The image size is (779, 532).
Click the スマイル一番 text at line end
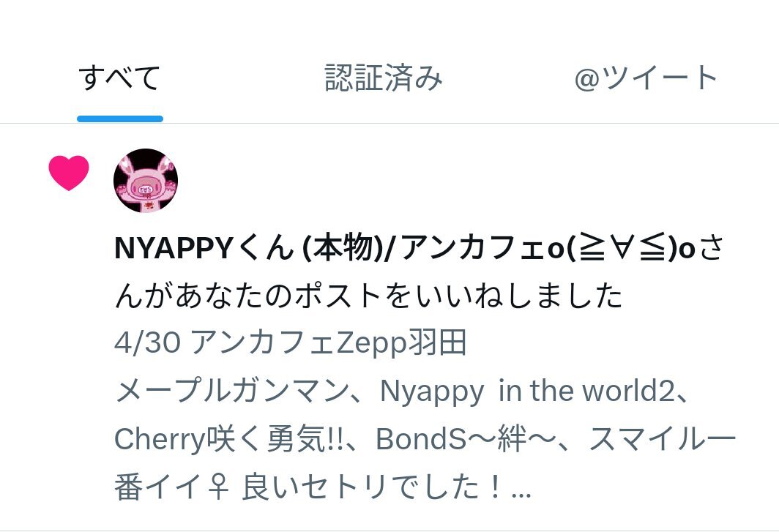[663, 438]
